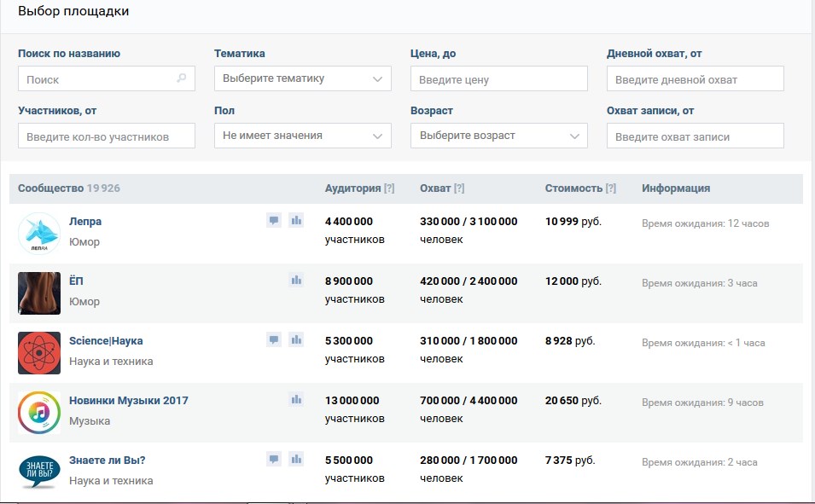Expand the Возраст age dropdown
This screenshot has height=504, width=815.
[x=499, y=136]
